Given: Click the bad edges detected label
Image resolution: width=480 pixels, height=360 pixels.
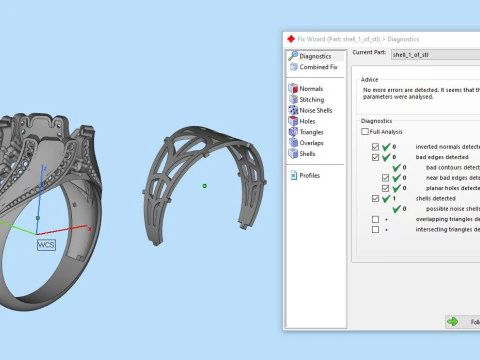Looking at the screenshot, I should click(442, 157).
